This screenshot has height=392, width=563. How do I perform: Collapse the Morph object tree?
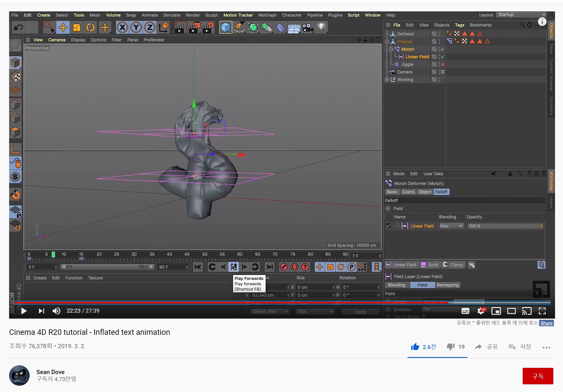[391, 49]
